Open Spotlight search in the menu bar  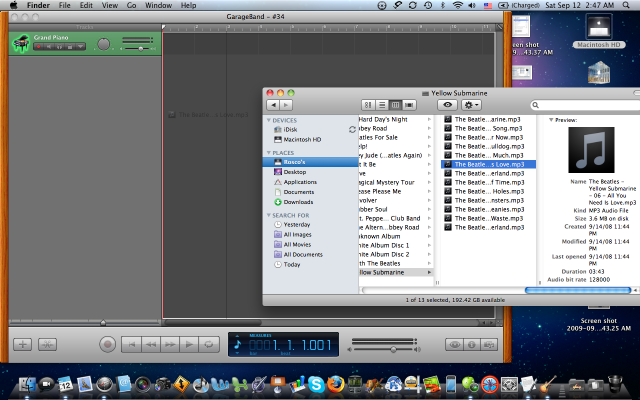626,5
